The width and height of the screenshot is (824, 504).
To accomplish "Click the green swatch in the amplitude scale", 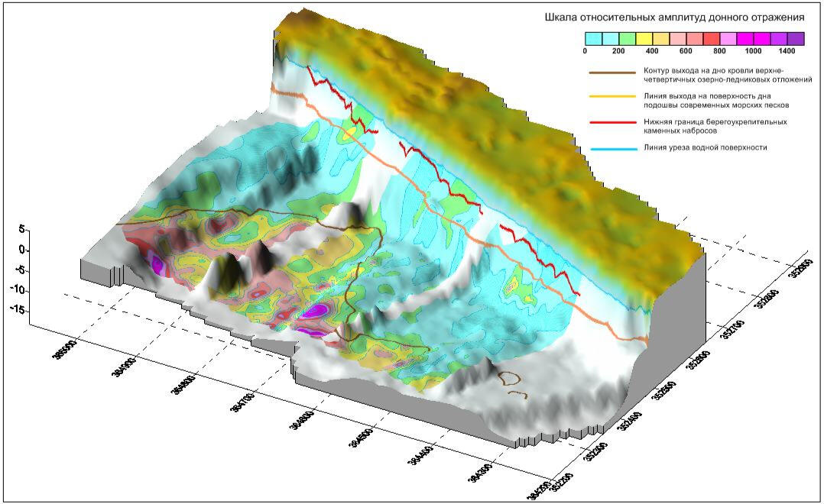I will tap(627, 38).
